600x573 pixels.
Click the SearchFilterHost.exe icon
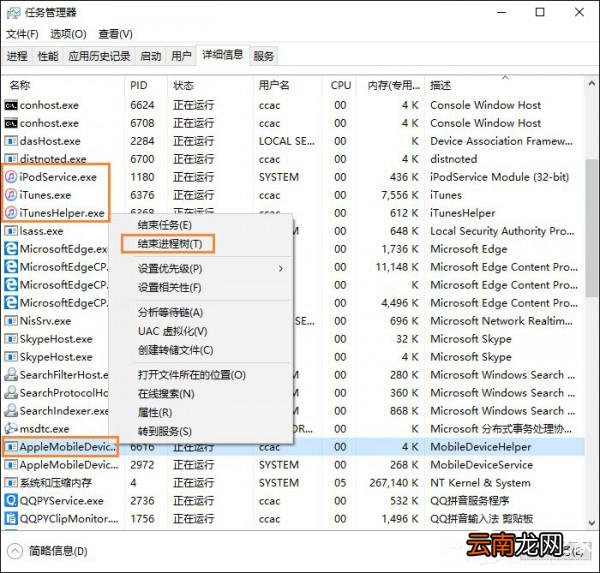[11, 374]
